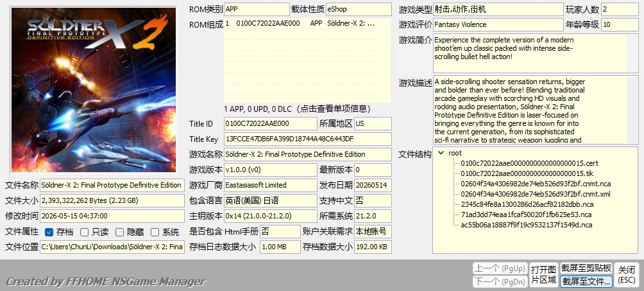The height and width of the screenshot is (291, 644).
Task: Select 71ad3dd74eaa1fcaf50020f1fb625e53.nca file
Action: pos(526,215)
